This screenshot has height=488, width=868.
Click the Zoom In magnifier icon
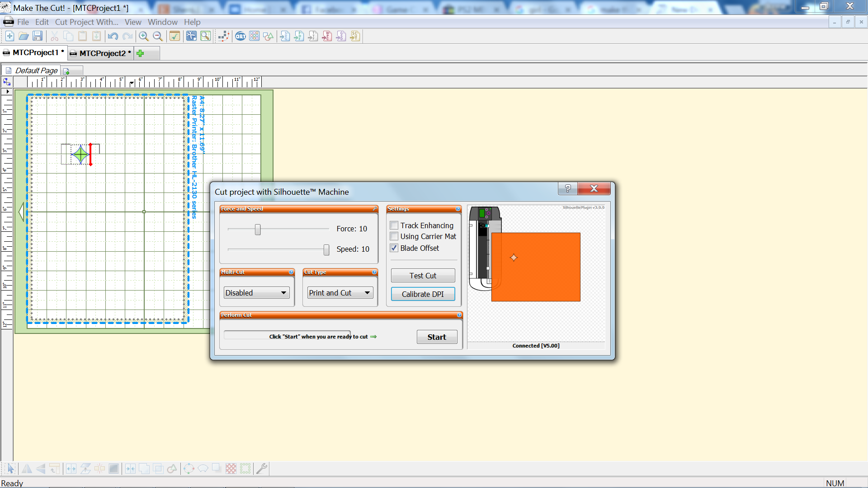pyautogui.click(x=144, y=37)
